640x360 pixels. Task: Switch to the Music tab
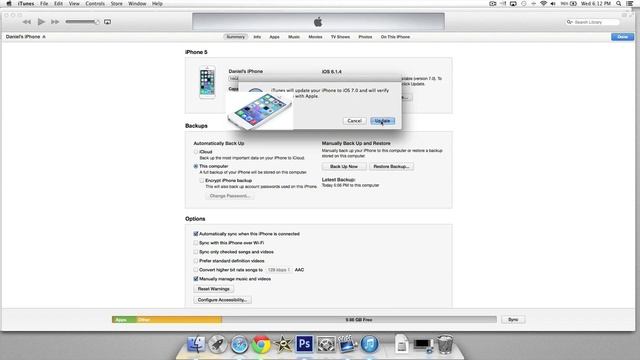click(294, 37)
